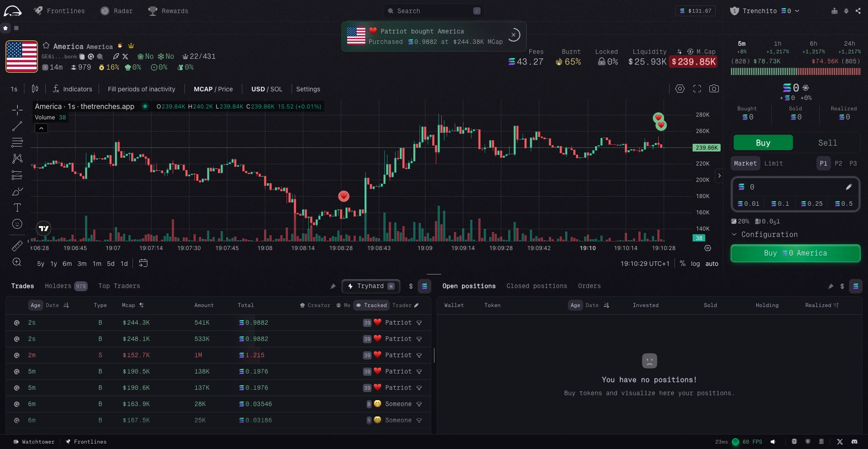Select the measure ruler tool
868x449 pixels.
tap(17, 246)
